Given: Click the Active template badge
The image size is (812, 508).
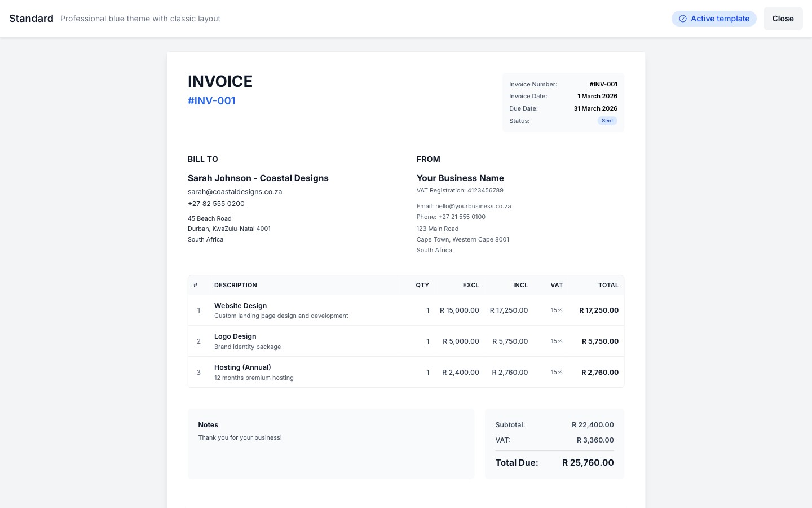Looking at the screenshot, I should [714, 19].
